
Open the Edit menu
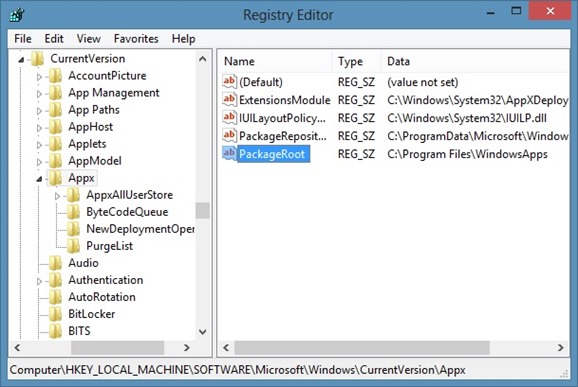point(54,39)
